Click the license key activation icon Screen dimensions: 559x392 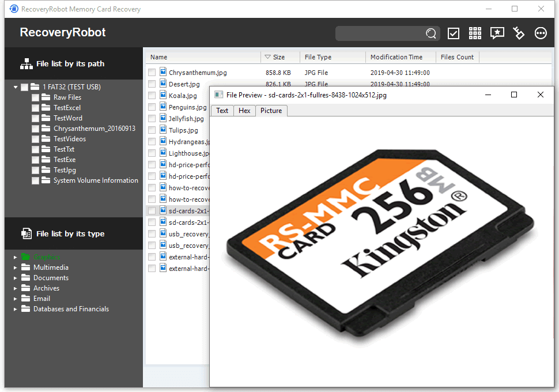[518, 33]
